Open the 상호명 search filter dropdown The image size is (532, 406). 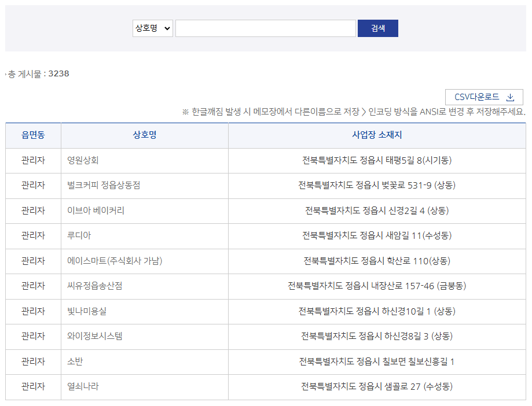click(152, 28)
